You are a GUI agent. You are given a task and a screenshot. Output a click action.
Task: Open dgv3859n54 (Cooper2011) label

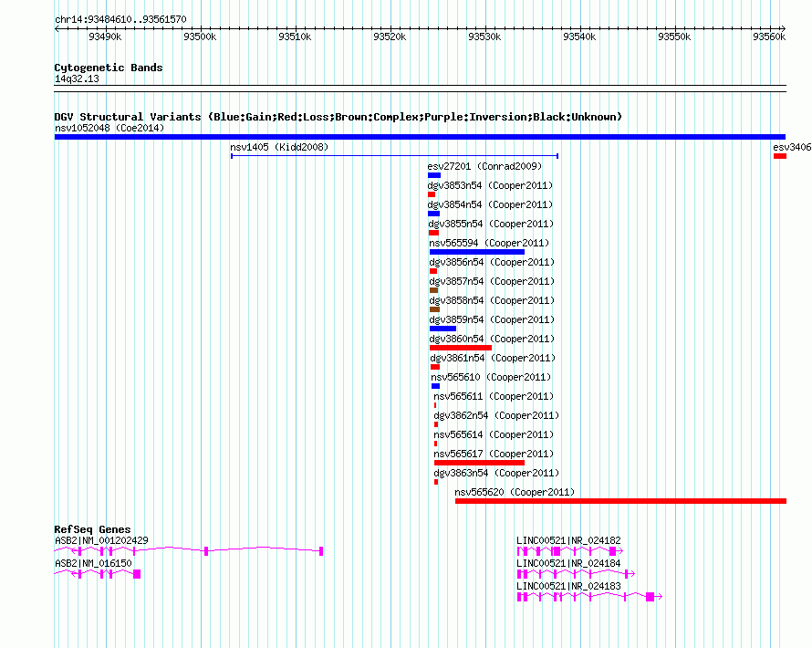coord(492,319)
